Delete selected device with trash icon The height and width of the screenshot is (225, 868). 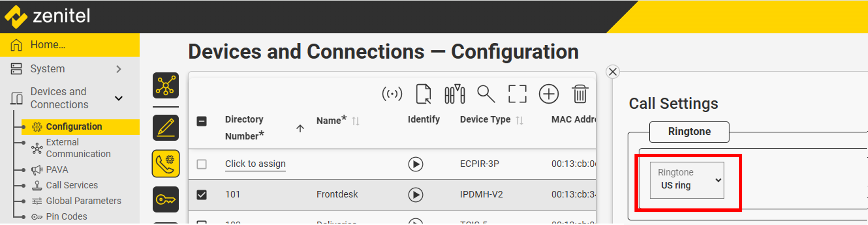coord(580,94)
